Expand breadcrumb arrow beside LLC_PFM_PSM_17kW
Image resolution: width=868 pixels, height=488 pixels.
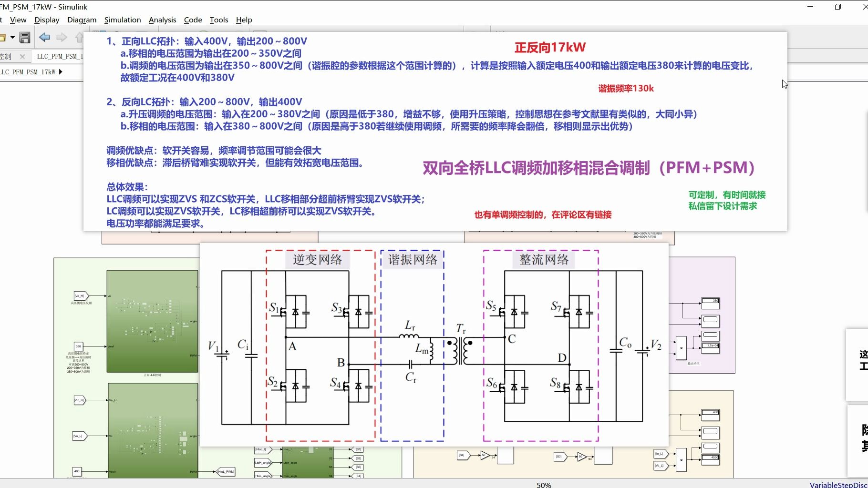(x=61, y=72)
